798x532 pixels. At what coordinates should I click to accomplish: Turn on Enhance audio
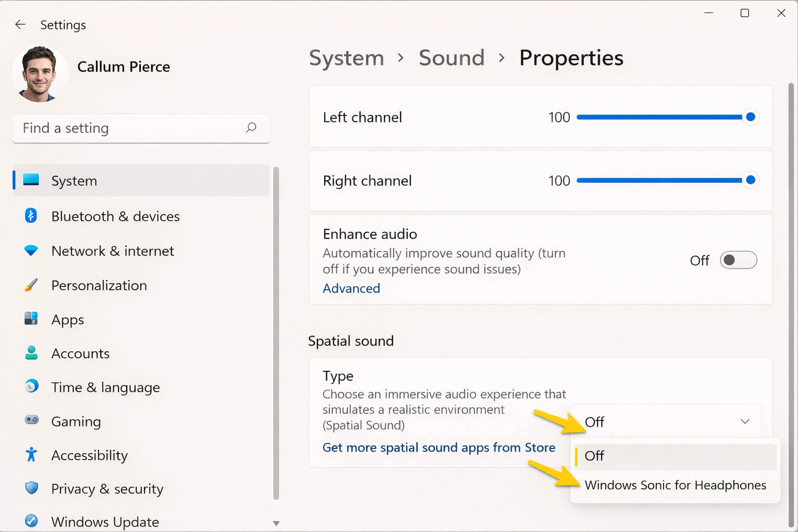[x=738, y=260]
